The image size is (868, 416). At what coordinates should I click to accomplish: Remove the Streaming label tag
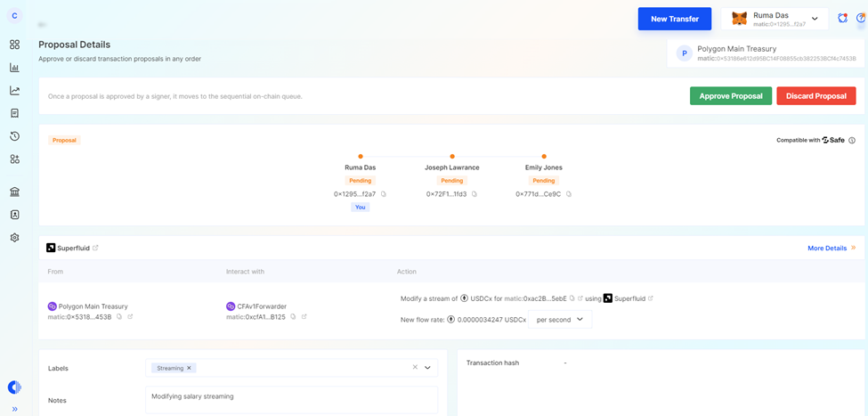click(x=189, y=368)
